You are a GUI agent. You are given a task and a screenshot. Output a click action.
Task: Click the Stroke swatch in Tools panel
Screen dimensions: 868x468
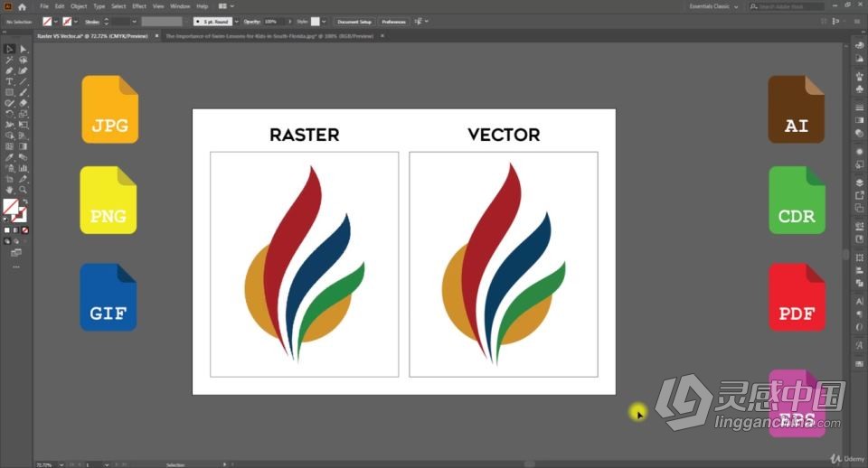pos(21,215)
